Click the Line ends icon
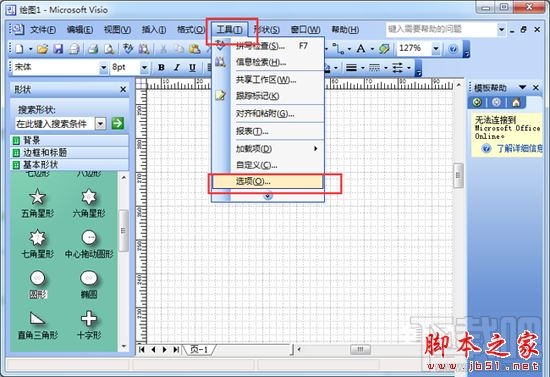Image resolution: width=550 pixels, height=377 pixels. [397, 67]
